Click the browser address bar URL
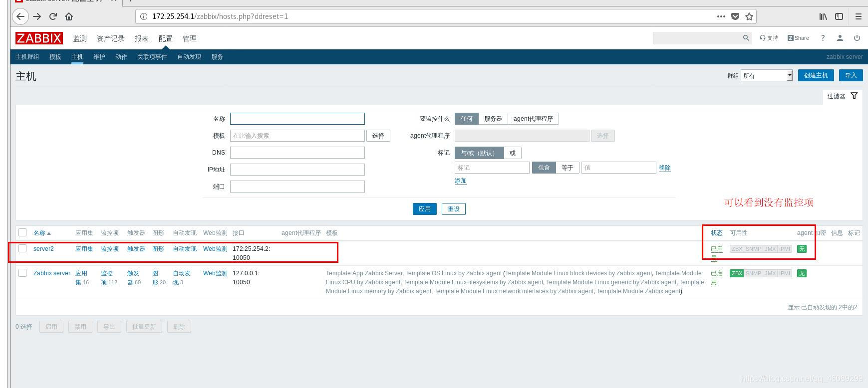Viewport: 868px width, 388px height. [x=220, y=16]
